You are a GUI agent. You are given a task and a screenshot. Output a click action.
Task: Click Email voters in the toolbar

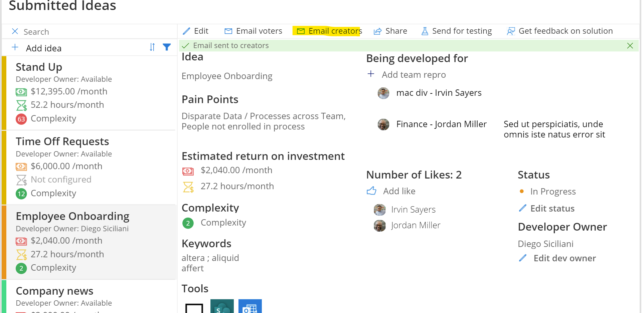(x=253, y=31)
